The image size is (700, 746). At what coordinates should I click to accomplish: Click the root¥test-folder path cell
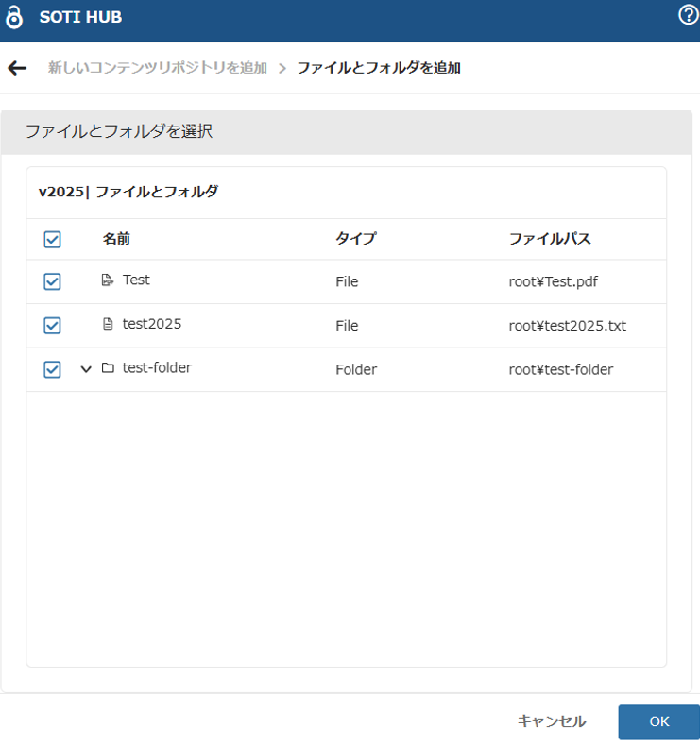pos(560,369)
